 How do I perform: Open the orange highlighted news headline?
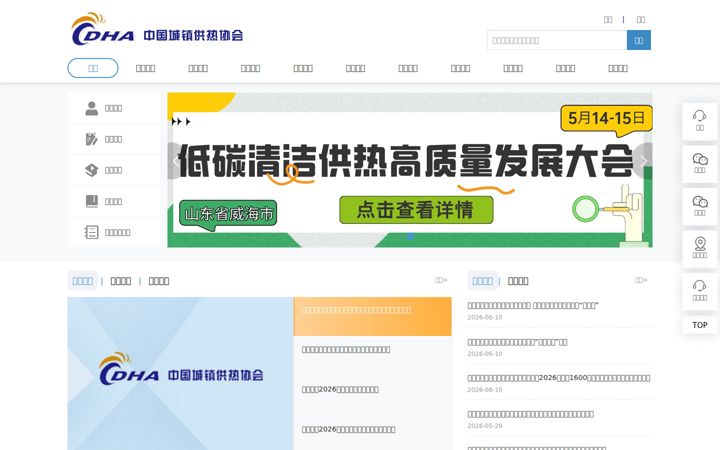[x=372, y=316]
